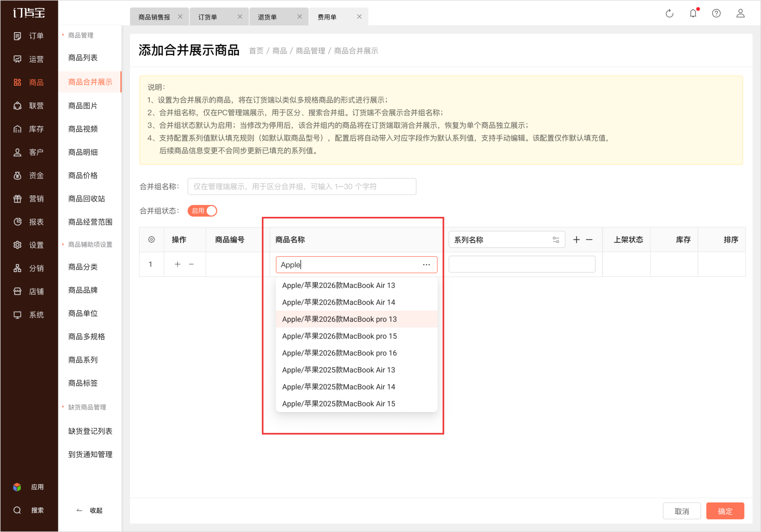Screen dimensions: 761x532
Task: Close the 退货单 tab
Action: [299, 17]
